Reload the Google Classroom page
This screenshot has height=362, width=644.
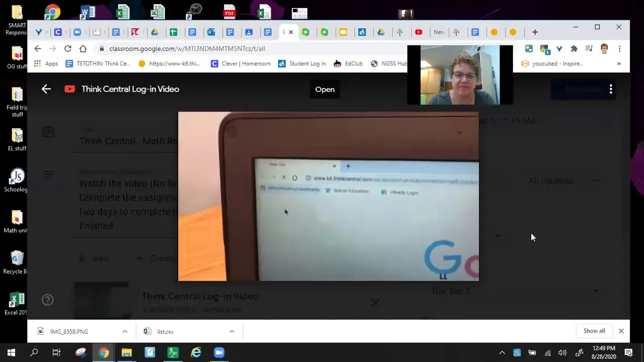pyautogui.click(x=68, y=49)
